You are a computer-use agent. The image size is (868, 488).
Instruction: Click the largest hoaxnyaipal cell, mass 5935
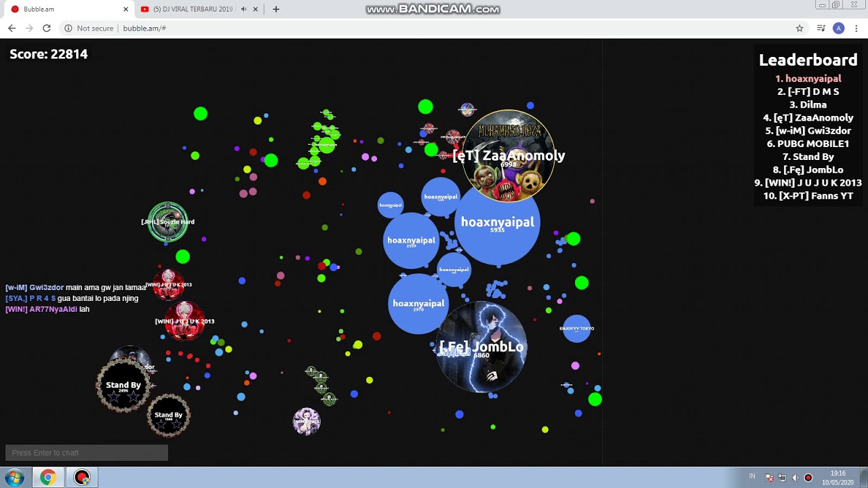[x=497, y=223]
